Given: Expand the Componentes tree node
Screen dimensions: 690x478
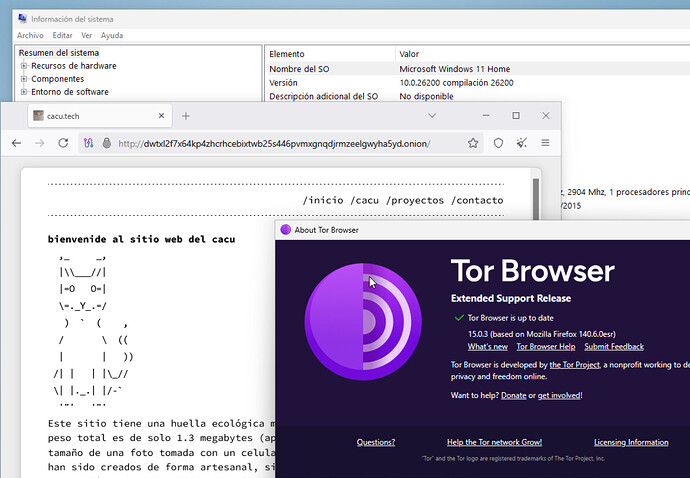Looking at the screenshot, I should [x=24, y=79].
